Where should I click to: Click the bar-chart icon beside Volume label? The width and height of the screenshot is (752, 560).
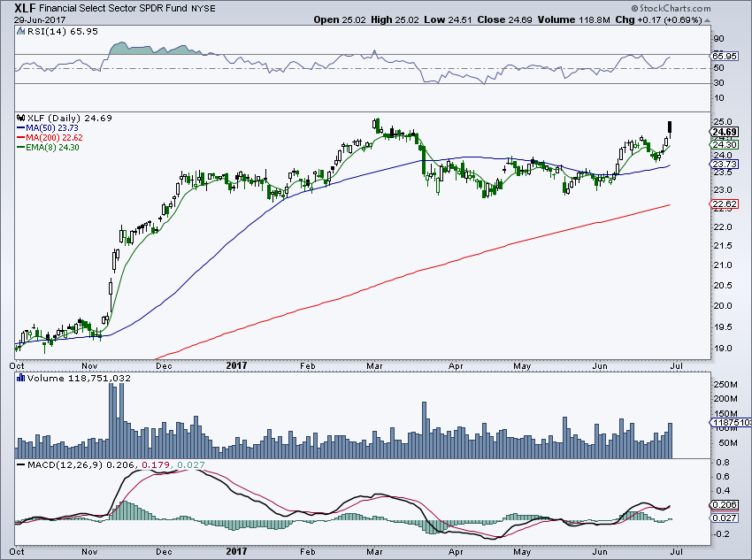click(20, 379)
